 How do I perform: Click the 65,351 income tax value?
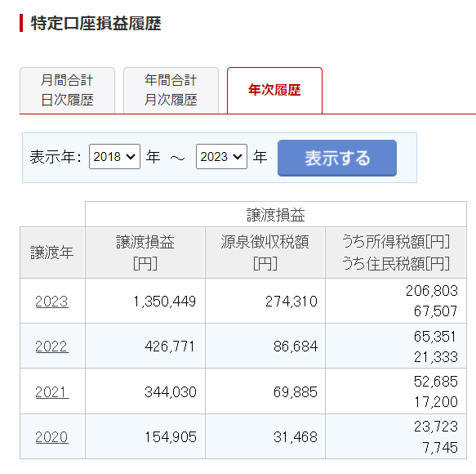tap(434, 337)
